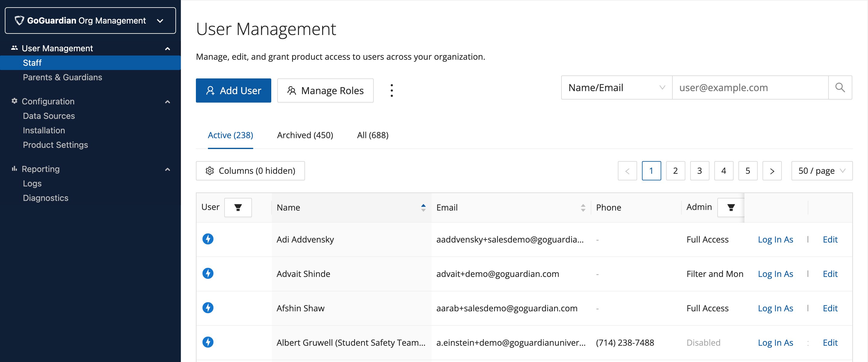Viewport: 868px width, 362px height.
Task: Click phone number (714) 238-7488
Action: [625, 343]
